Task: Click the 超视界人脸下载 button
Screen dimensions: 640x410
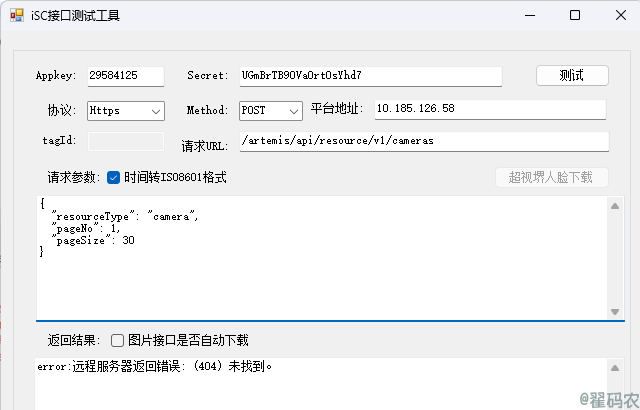Action: coord(552,177)
